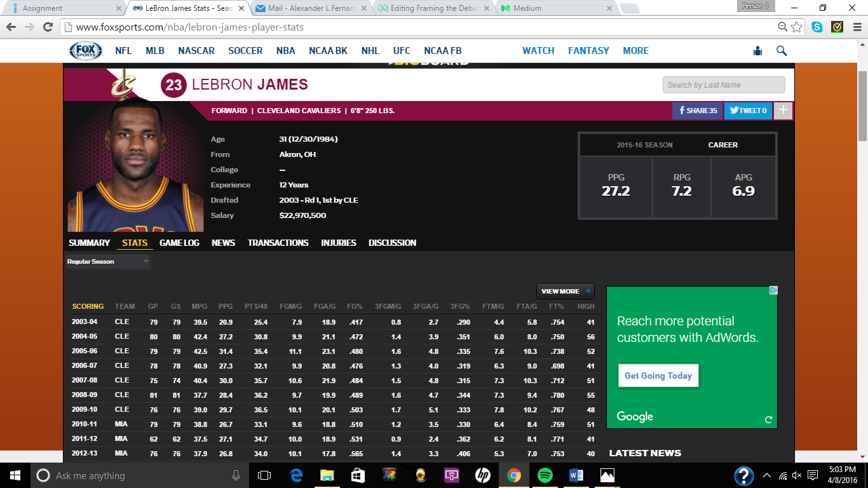The width and height of the screenshot is (868, 488).
Task: Open Spotify from the taskbar
Action: coord(545,475)
